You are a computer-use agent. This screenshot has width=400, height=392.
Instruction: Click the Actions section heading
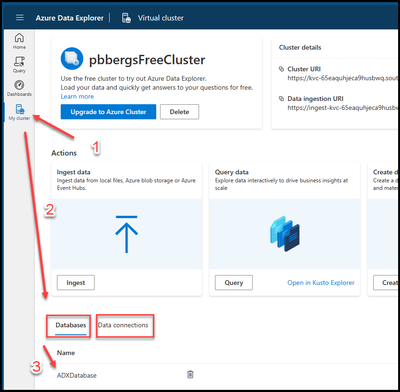pyautogui.click(x=64, y=153)
